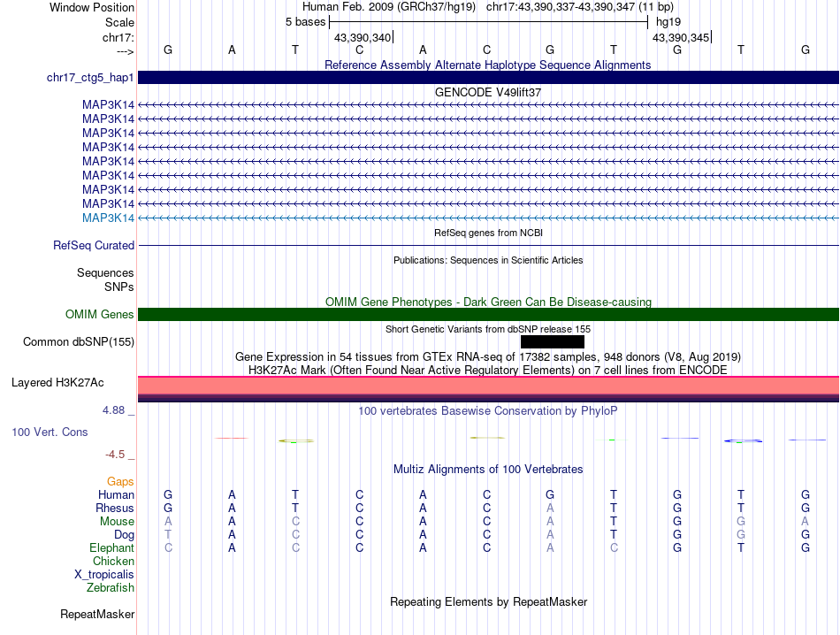Select the X_tropicalis alignment row label

[104, 575]
